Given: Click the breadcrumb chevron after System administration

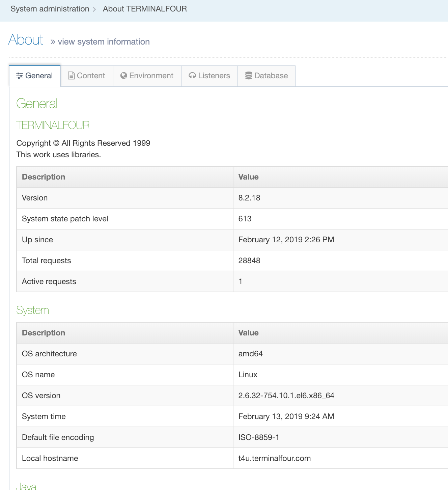Looking at the screenshot, I should [94, 9].
